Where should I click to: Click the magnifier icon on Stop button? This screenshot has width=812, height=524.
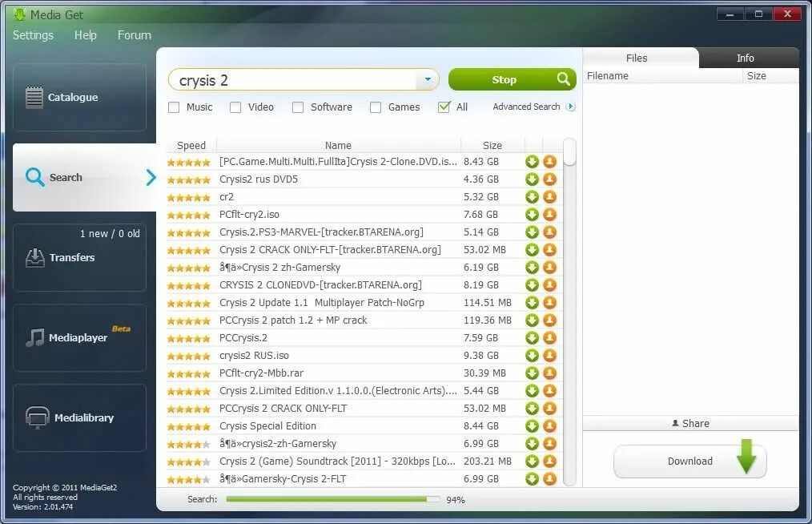point(564,79)
